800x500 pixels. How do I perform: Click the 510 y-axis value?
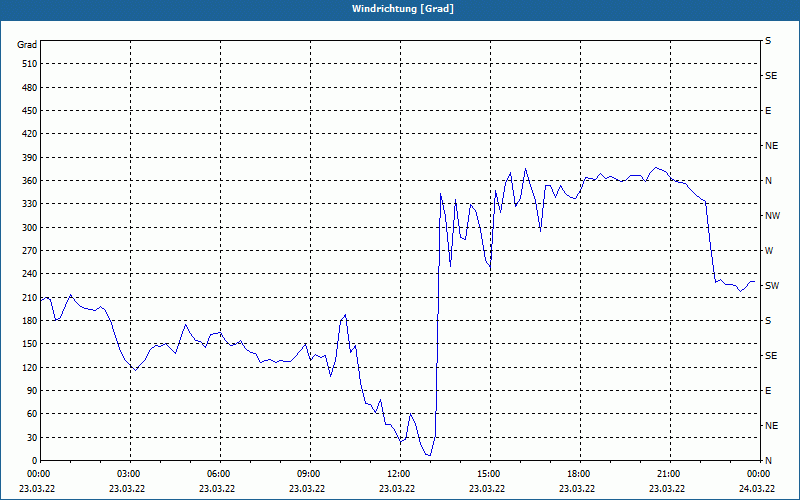tap(30, 64)
